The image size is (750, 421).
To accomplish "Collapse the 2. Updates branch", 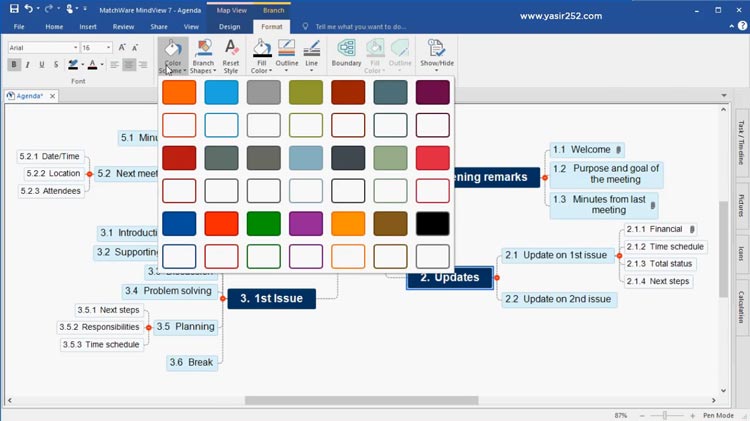I will tap(497, 277).
